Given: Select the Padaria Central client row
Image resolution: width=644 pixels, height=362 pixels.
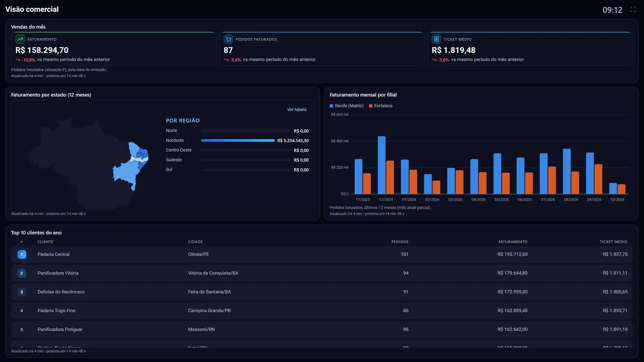Looking at the screenshot, I should tap(322, 254).
